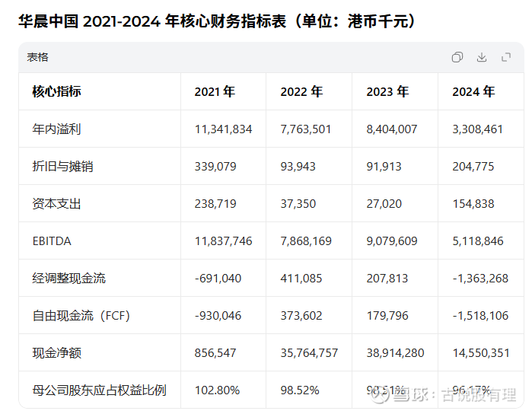This screenshot has width=532, height=411.
Task: Click the value 37,350
Action: tap(298, 204)
